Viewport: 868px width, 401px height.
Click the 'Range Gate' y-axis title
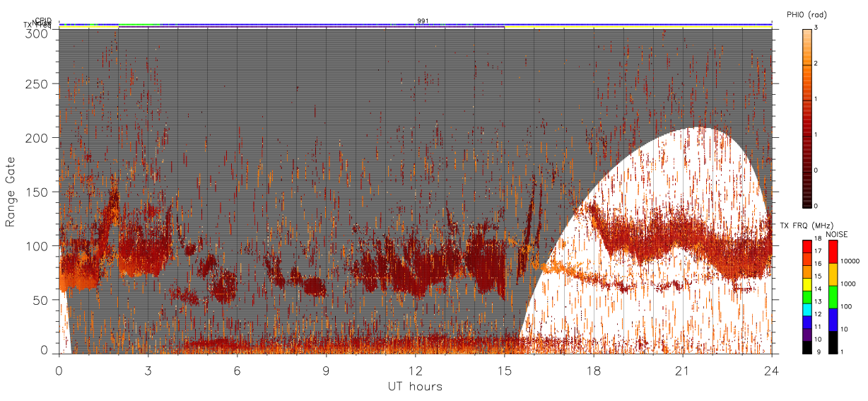click(x=11, y=192)
